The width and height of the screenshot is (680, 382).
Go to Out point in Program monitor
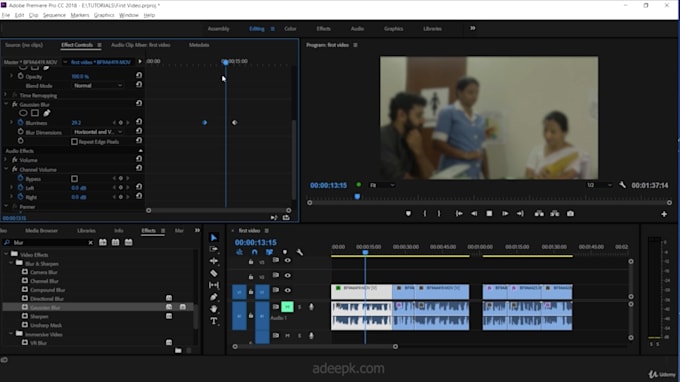[520, 214]
